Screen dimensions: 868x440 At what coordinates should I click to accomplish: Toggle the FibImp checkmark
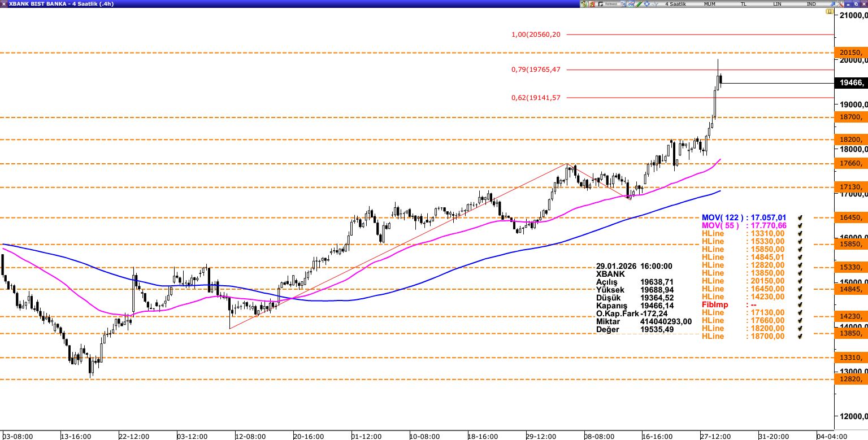coord(800,304)
